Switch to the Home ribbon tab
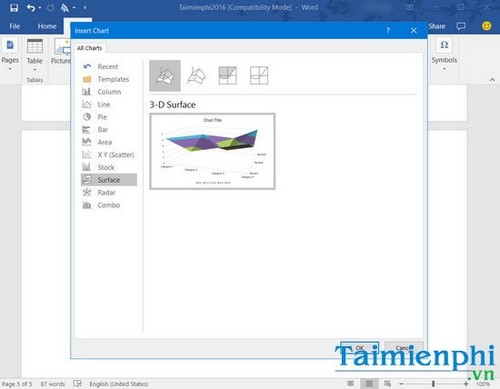 pyautogui.click(x=47, y=26)
